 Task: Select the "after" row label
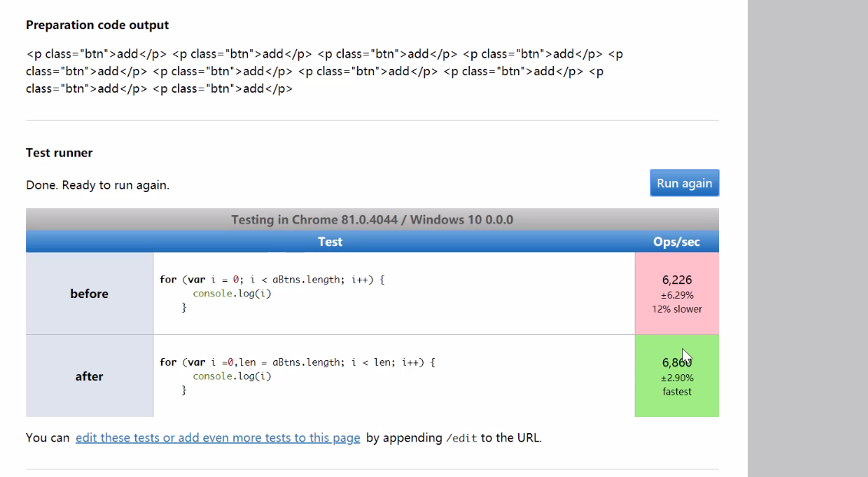pyautogui.click(x=89, y=376)
